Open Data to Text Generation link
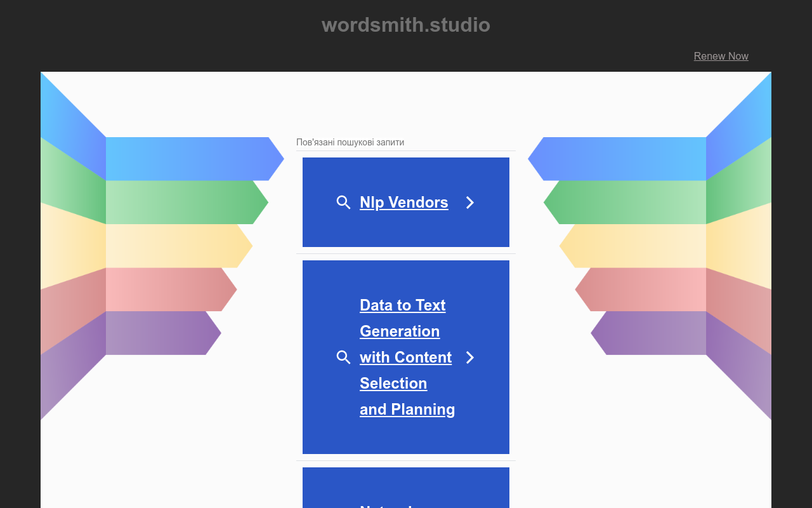The width and height of the screenshot is (812, 508). point(407,357)
